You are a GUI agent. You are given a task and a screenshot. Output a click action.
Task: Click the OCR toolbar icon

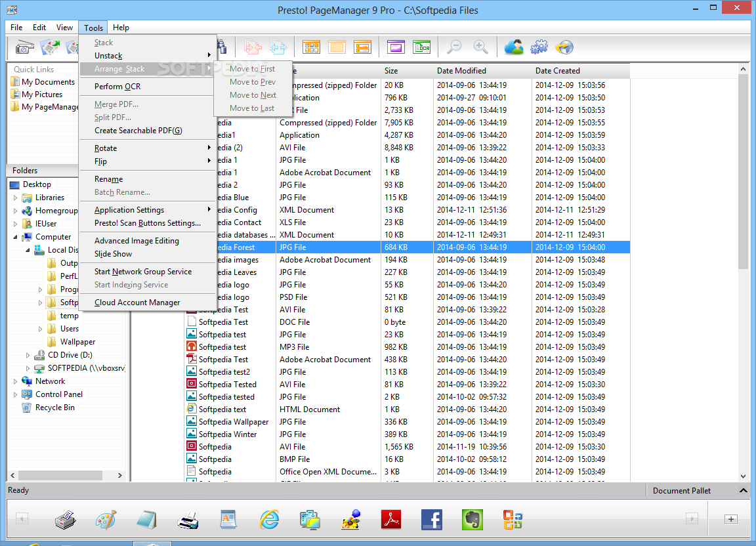pos(421,47)
